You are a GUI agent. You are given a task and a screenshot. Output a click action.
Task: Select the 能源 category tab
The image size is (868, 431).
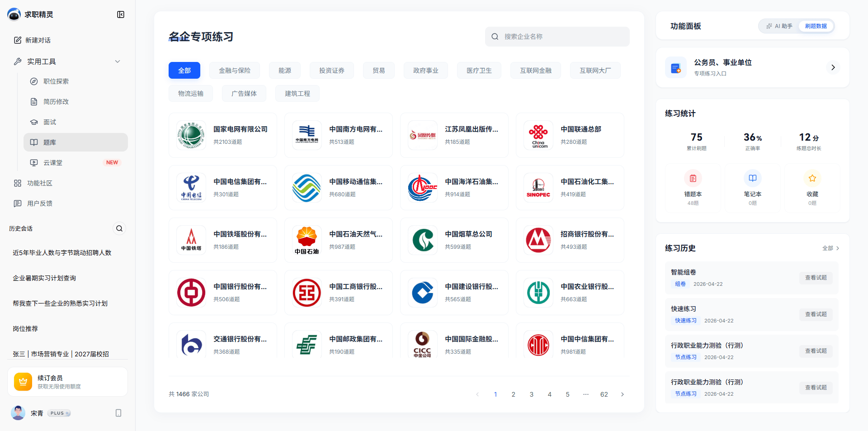pos(285,71)
